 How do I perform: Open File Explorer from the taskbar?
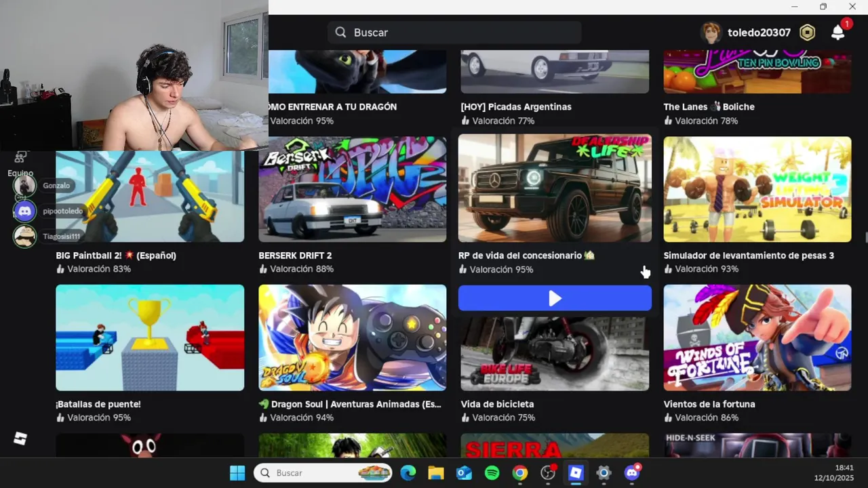click(x=436, y=472)
